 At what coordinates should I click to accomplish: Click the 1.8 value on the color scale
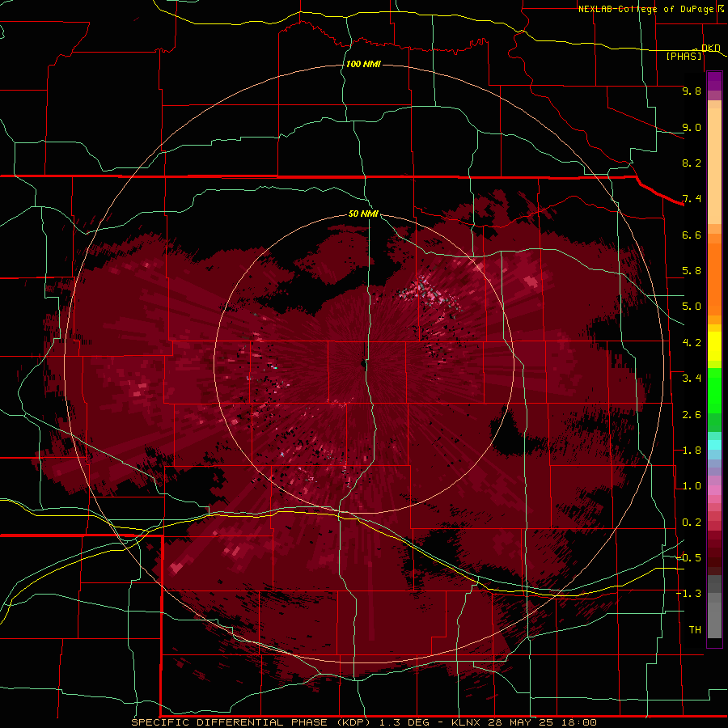(x=692, y=451)
